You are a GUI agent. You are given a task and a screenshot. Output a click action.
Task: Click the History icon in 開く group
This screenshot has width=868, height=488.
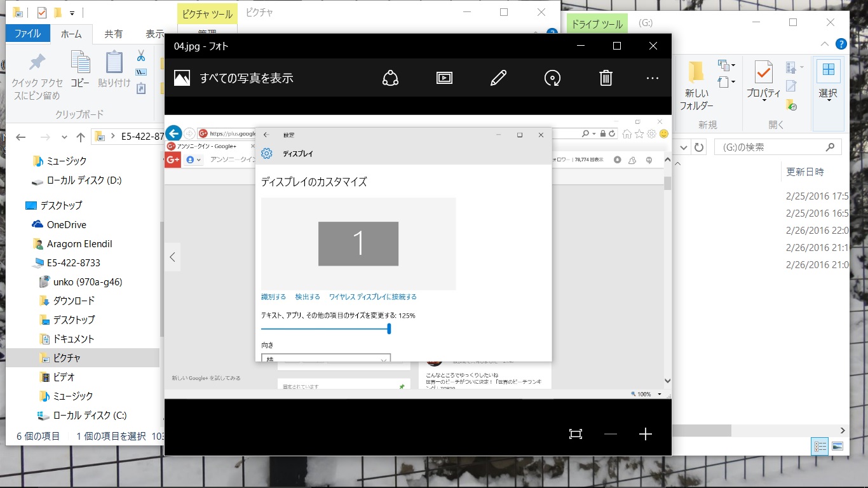pyautogui.click(x=791, y=104)
